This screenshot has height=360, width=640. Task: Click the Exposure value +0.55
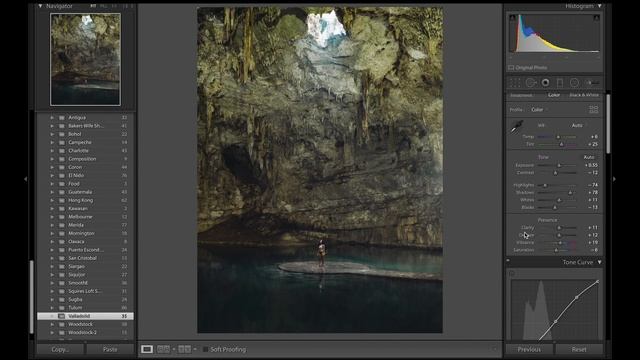pos(591,165)
